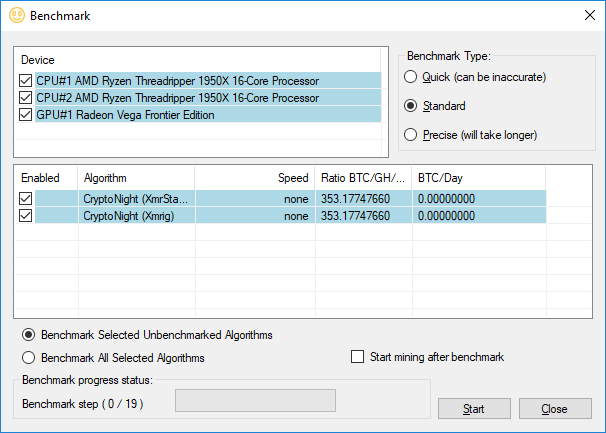
Task: Select Quick benchmark type
Action: (409, 77)
